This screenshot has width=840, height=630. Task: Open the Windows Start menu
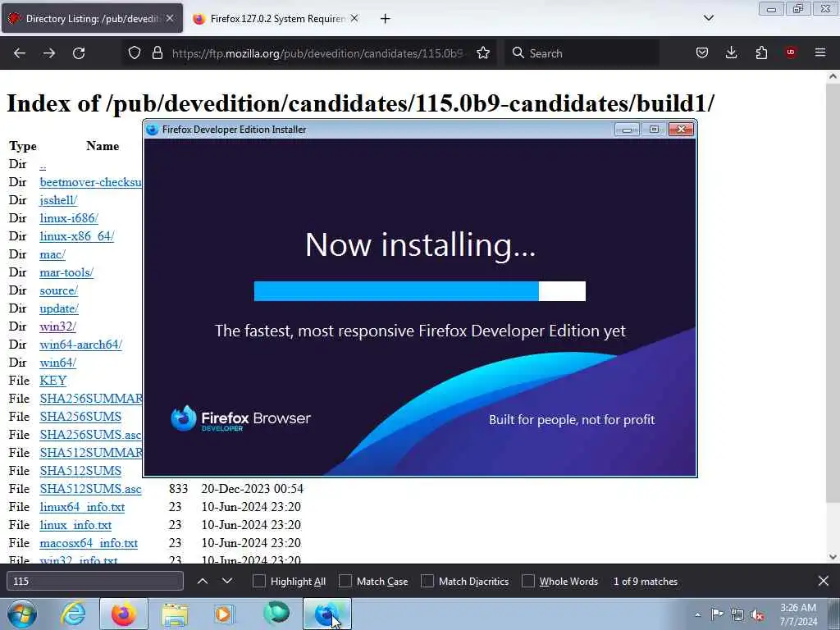click(22, 614)
